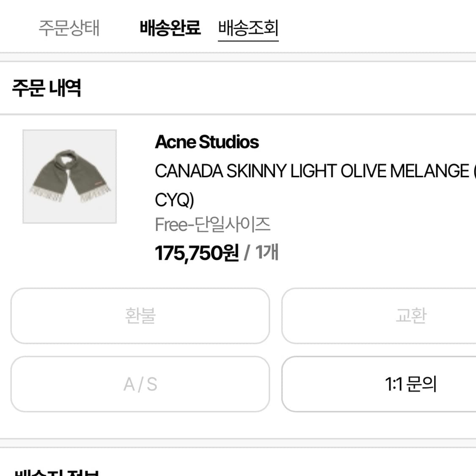Viewport: 476px width, 476px height.
Task: Click the CYQ) product code line
Action: (174, 200)
